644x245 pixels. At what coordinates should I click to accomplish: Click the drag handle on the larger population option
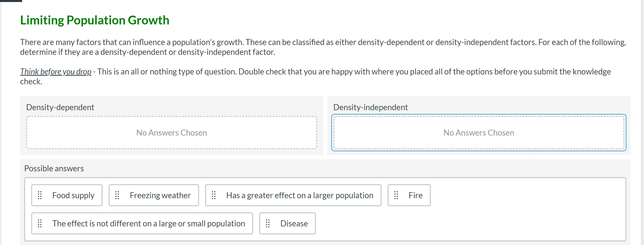(x=214, y=195)
